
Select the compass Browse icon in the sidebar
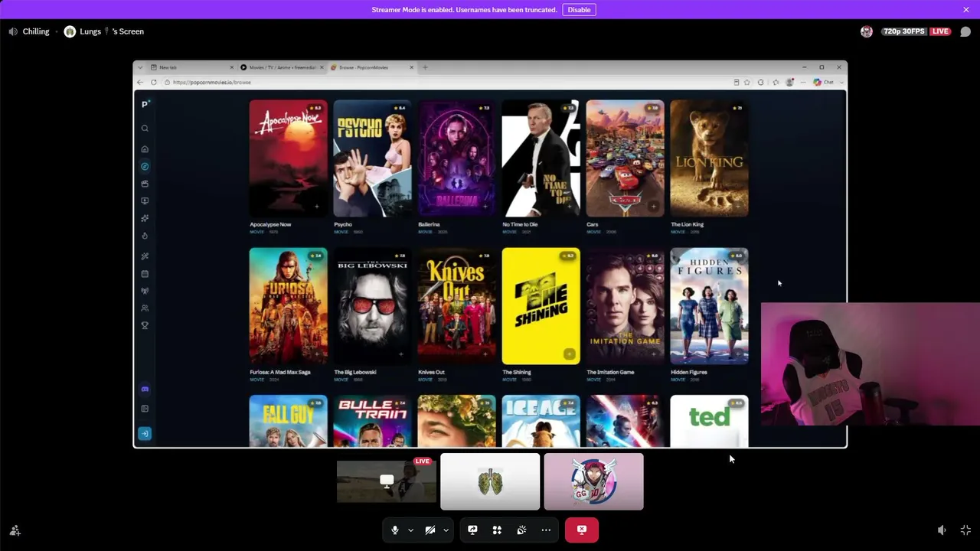(145, 166)
